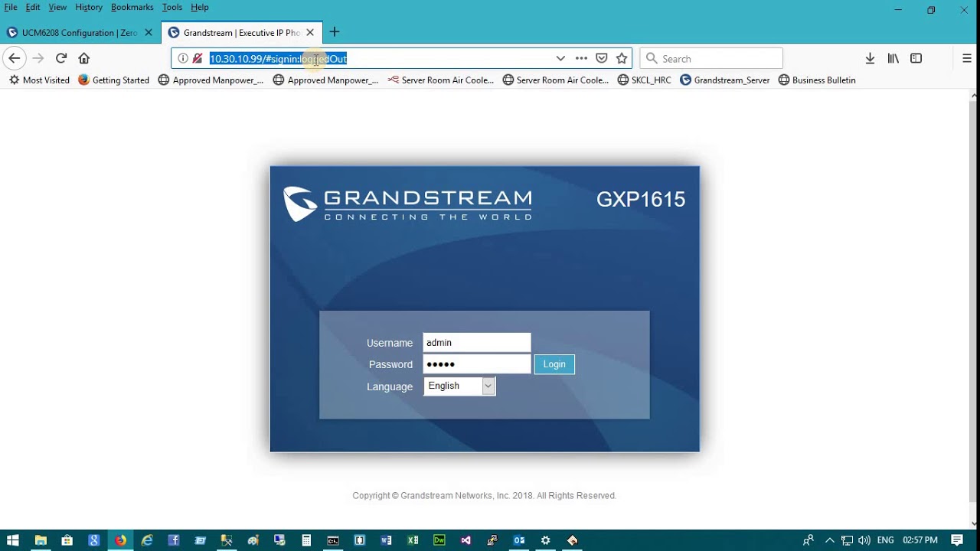Open the Help menu

(x=200, y=7)
